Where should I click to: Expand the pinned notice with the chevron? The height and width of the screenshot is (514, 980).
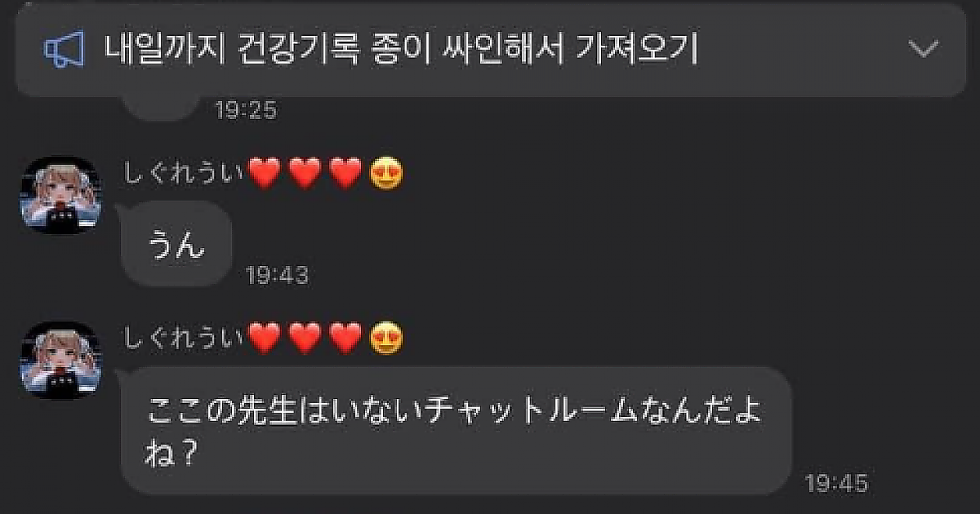pyautogui.click(x=924, y=50)
